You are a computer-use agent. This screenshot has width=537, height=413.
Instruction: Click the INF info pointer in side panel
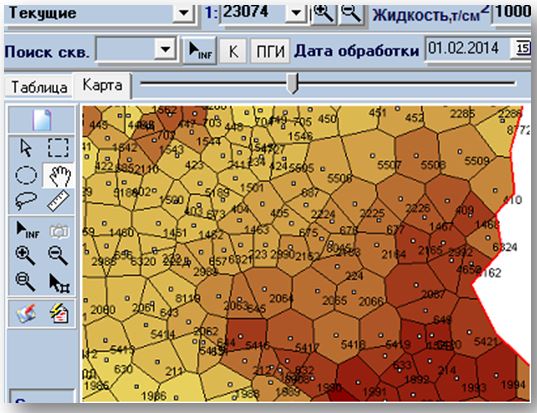pyautogui.click(x=27, y=230)
